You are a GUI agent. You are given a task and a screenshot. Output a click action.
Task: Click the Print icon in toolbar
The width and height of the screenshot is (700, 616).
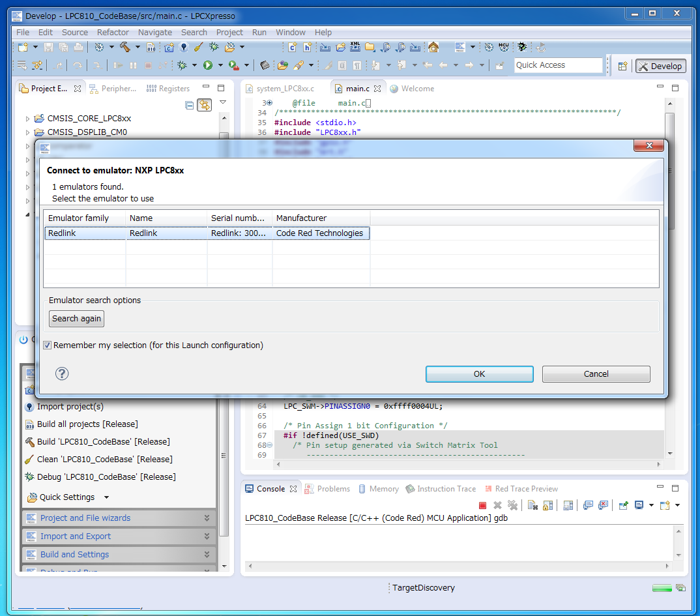click(x=79, y=47)
